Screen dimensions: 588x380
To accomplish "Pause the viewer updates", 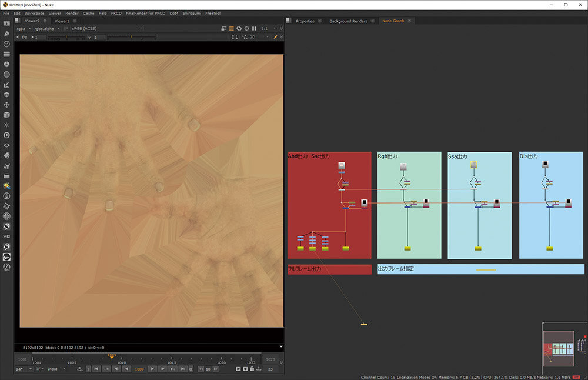I will (x=254, y=28).
